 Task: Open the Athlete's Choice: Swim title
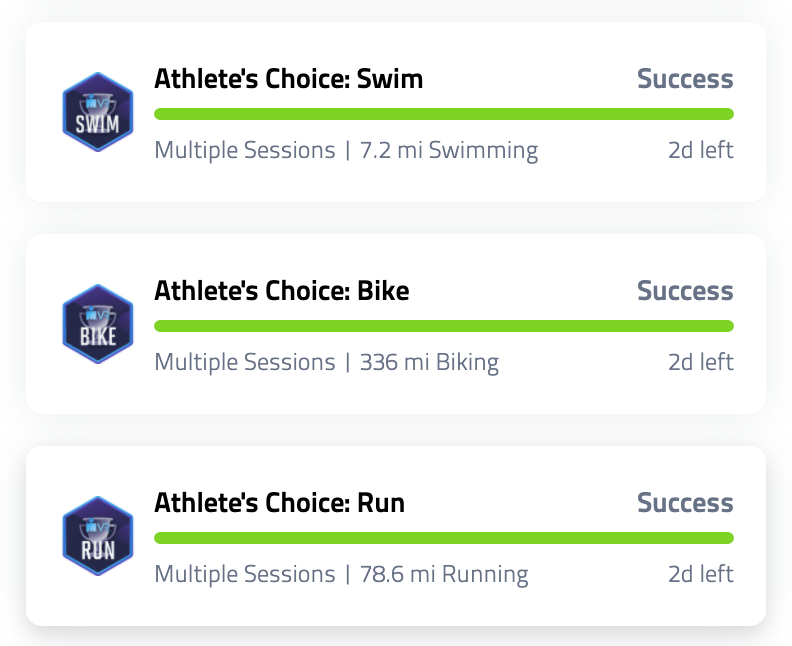pos(288,79)
